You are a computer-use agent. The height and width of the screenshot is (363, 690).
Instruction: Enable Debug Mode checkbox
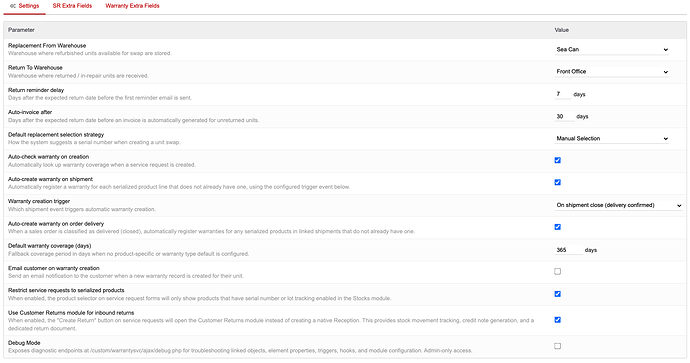pyautogui.click(x=558, y=346)
